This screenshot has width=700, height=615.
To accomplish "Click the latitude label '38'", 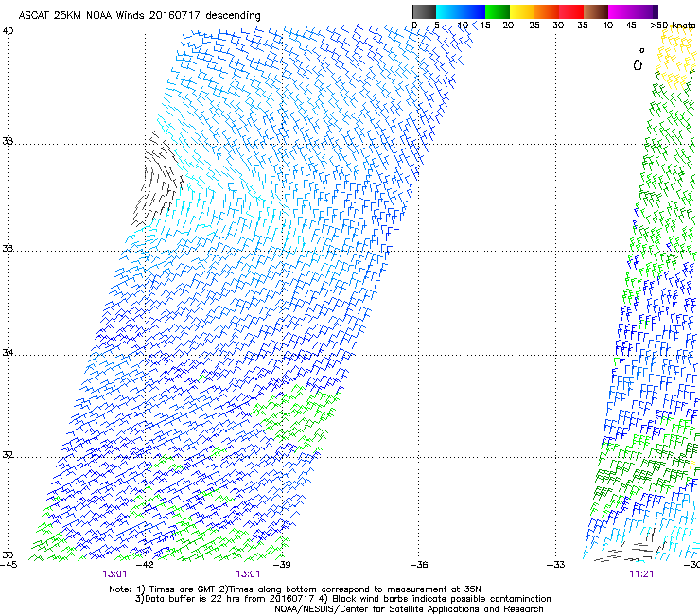I will (x=8, y=141).
